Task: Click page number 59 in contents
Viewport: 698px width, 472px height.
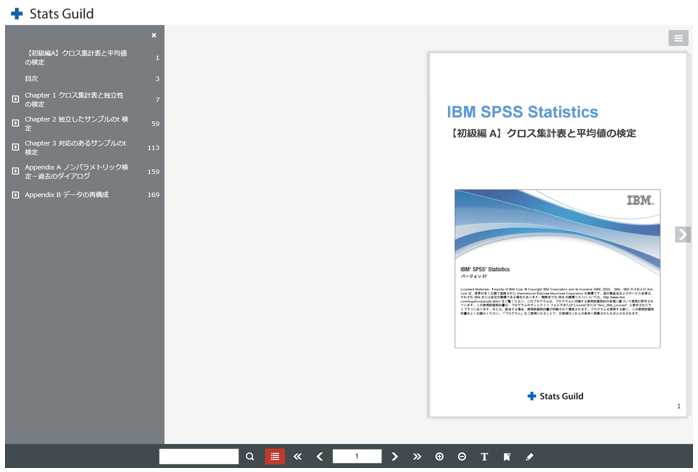Action: 155,123
